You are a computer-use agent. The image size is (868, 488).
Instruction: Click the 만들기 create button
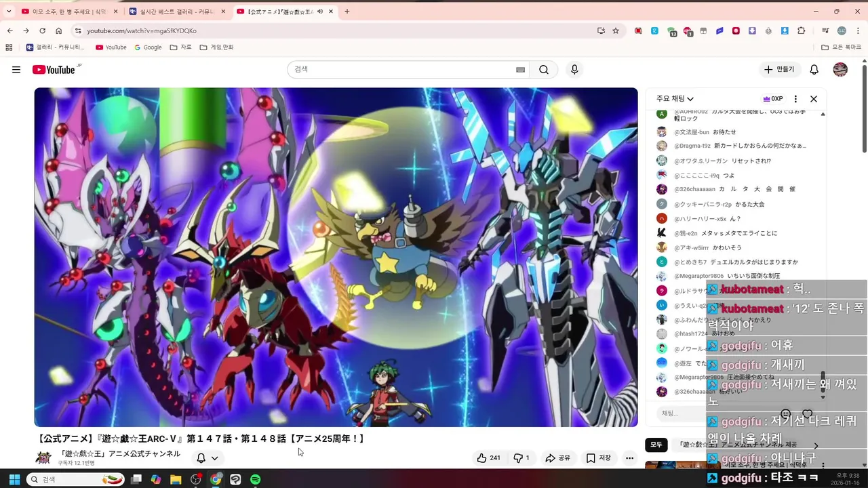(779, 70)
